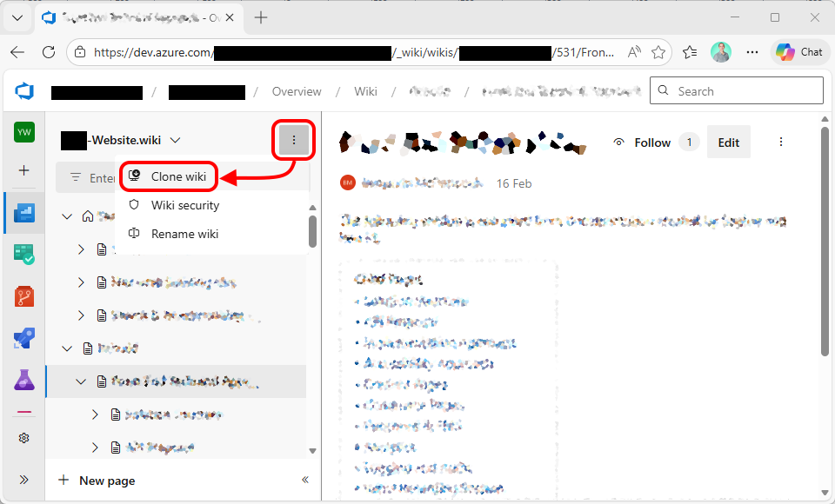Expand the left navigation sidebar
This screenshot has width=835, height=504.
24,480
